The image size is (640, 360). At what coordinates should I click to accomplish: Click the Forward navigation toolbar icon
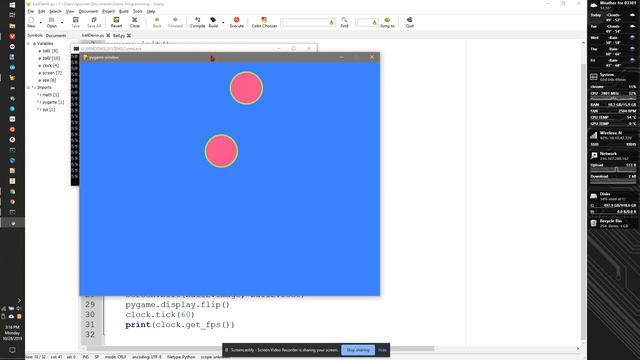tap(175, 20)
